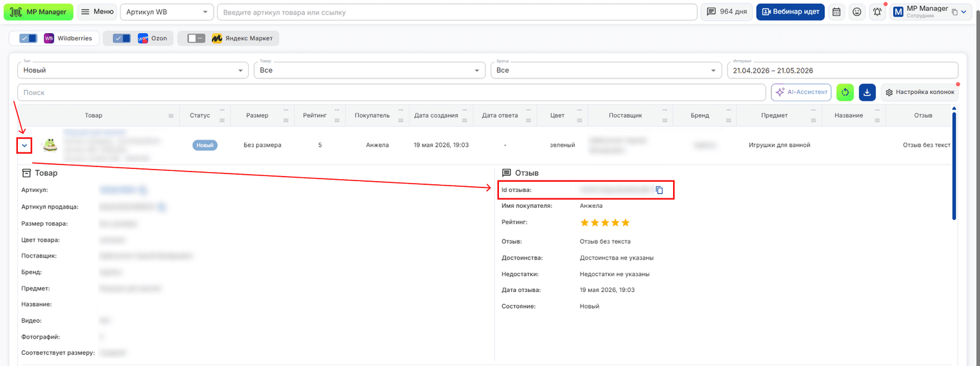
Task: Click the blue download icon button
Action: point(867,92)
